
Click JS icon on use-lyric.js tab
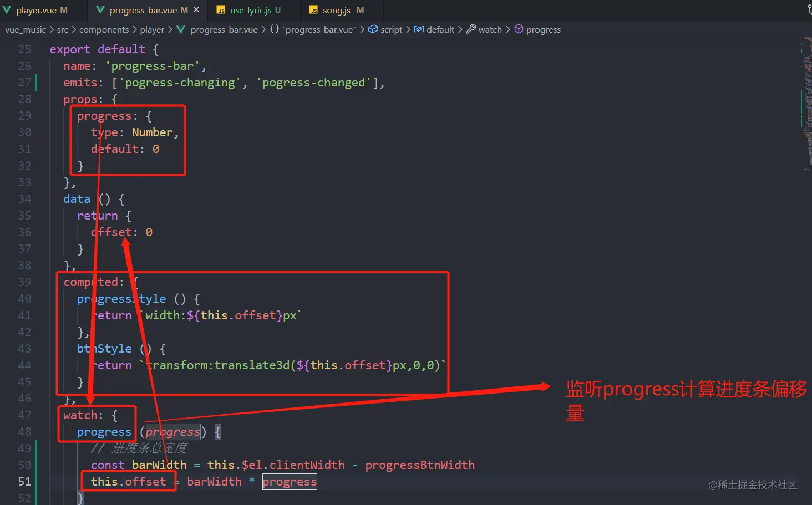(x=221, y=10)
